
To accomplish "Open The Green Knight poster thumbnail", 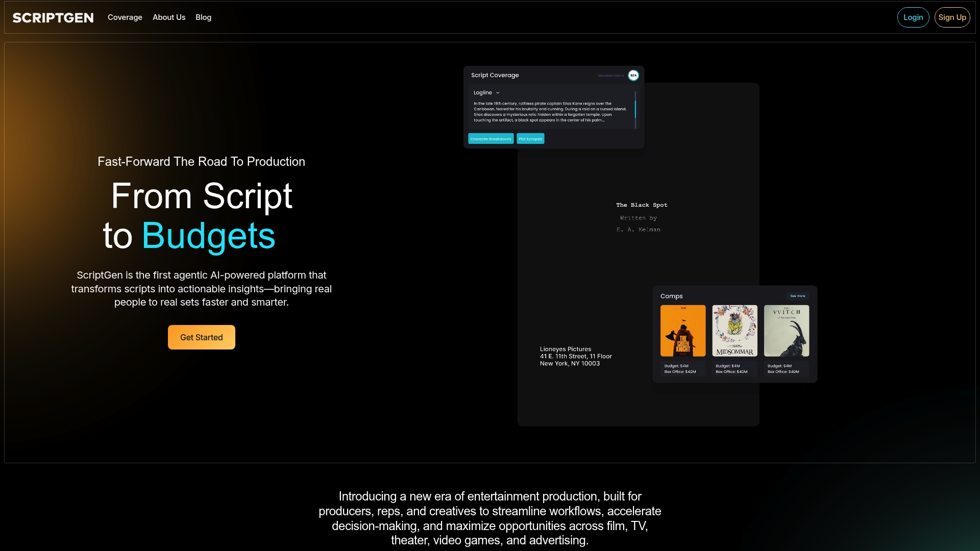I will [683, 331].
